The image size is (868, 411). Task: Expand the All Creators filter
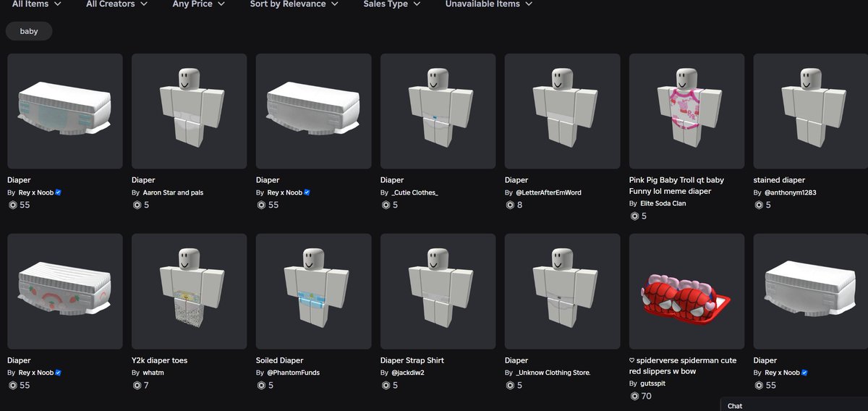pyautogui.click(x=117, y=4)
